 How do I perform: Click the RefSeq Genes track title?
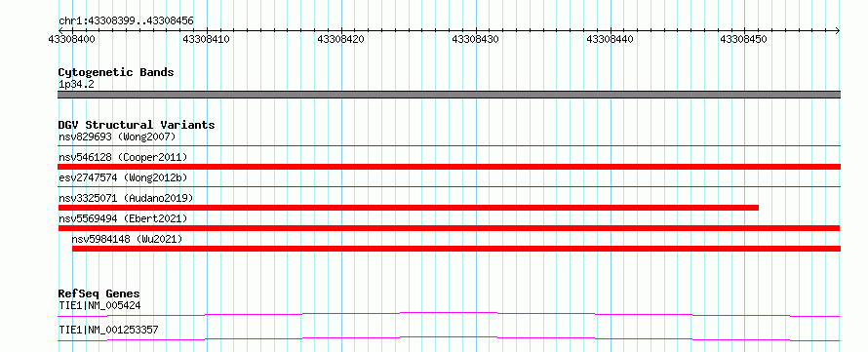pos(99,293)
